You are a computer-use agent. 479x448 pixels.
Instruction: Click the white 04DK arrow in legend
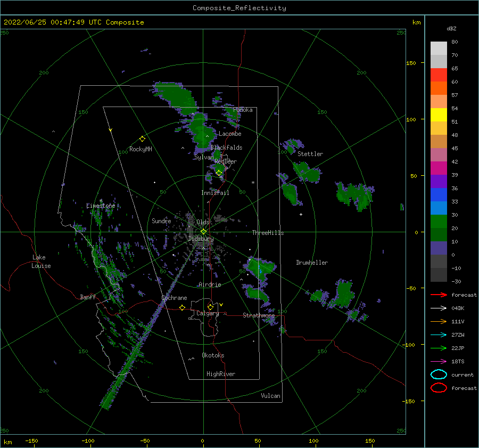439,308
